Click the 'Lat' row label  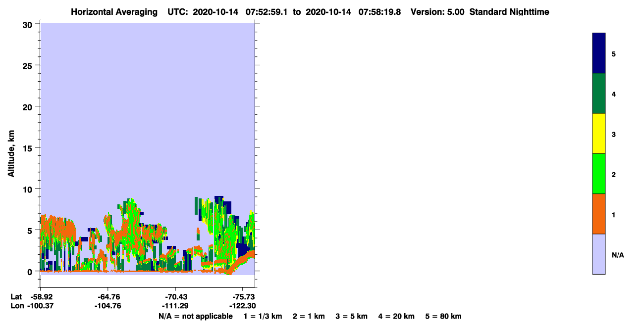16,297
